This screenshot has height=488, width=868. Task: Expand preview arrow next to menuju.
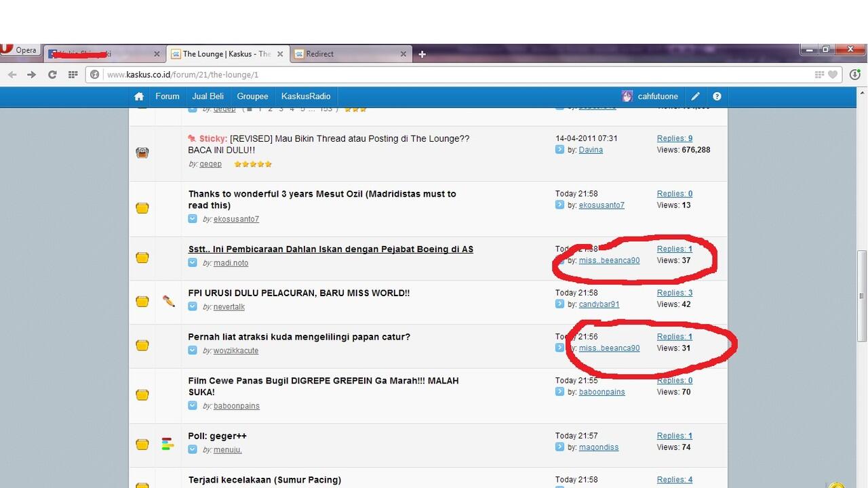pyautogui.click(x=193, y=449)
